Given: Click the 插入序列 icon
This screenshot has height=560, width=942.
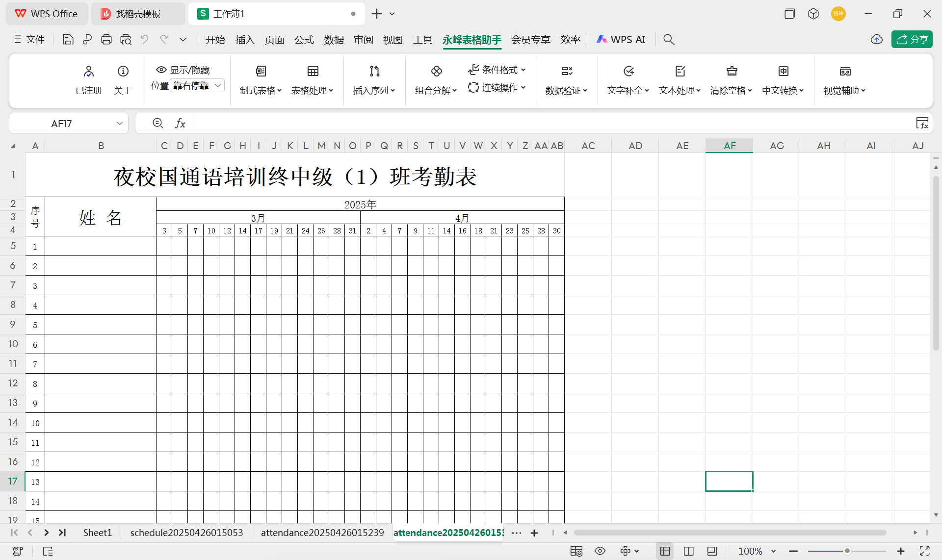Looking at the screenshot, I should (374, 71).
